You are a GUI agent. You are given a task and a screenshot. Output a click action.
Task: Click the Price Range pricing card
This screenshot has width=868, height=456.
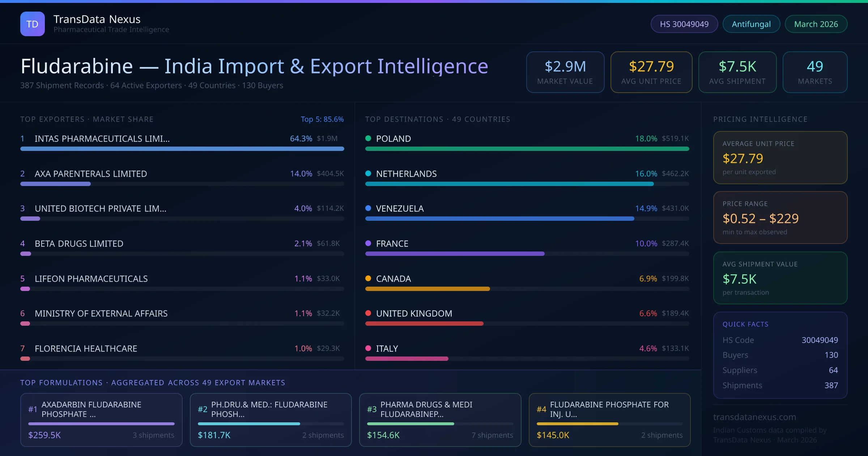tap(780, 218)
